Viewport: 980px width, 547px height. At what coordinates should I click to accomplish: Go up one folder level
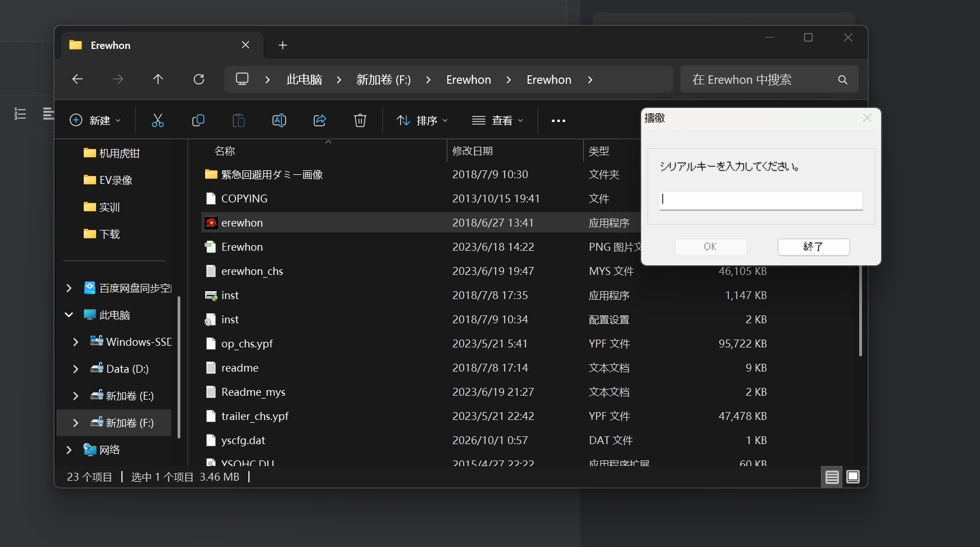158,79
